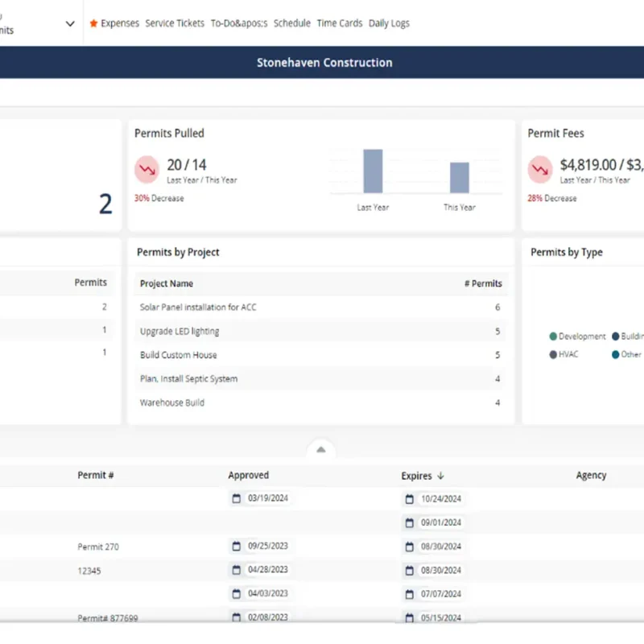The height and width of the screenshot is (644, 644).
Task: Open calendar icon for approved 03/19/2024
Action: [236, 498]
